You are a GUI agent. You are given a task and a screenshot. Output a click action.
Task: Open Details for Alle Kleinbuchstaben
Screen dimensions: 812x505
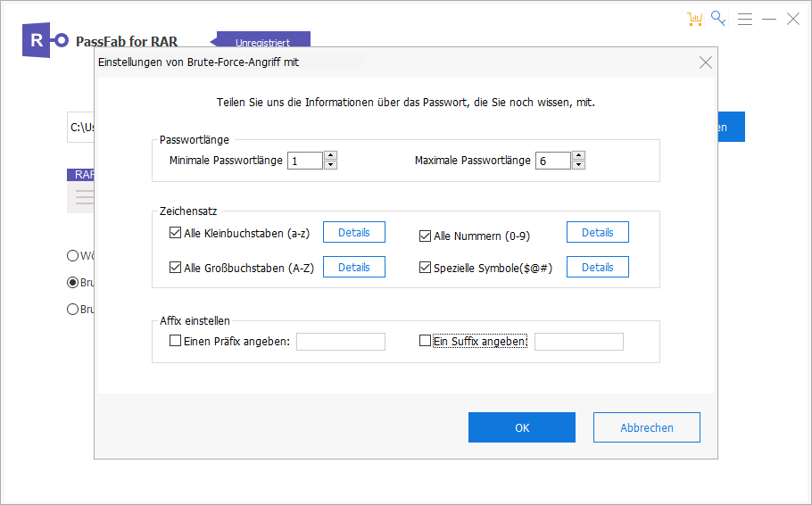pos(353,232)
